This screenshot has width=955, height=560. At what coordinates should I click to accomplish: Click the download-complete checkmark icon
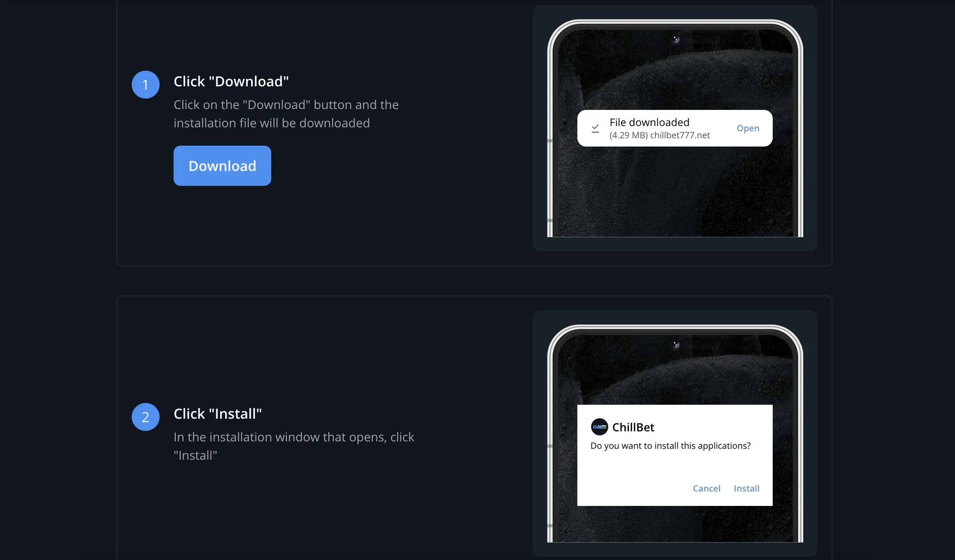coord(595,128)
